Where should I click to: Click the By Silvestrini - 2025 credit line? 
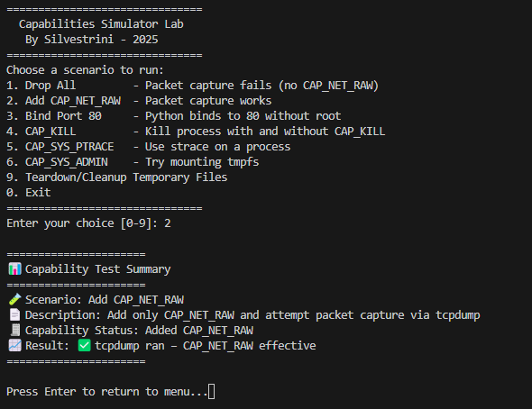point(92,40)
